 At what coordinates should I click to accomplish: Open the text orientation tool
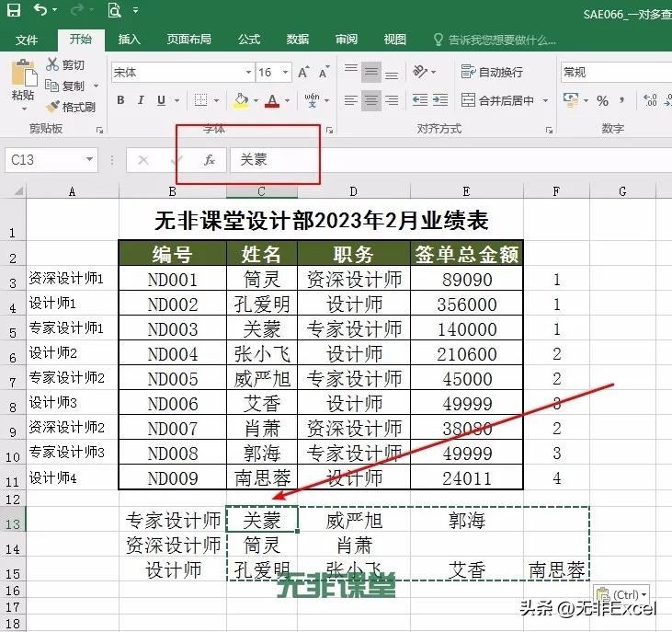(x=420, y=72)
